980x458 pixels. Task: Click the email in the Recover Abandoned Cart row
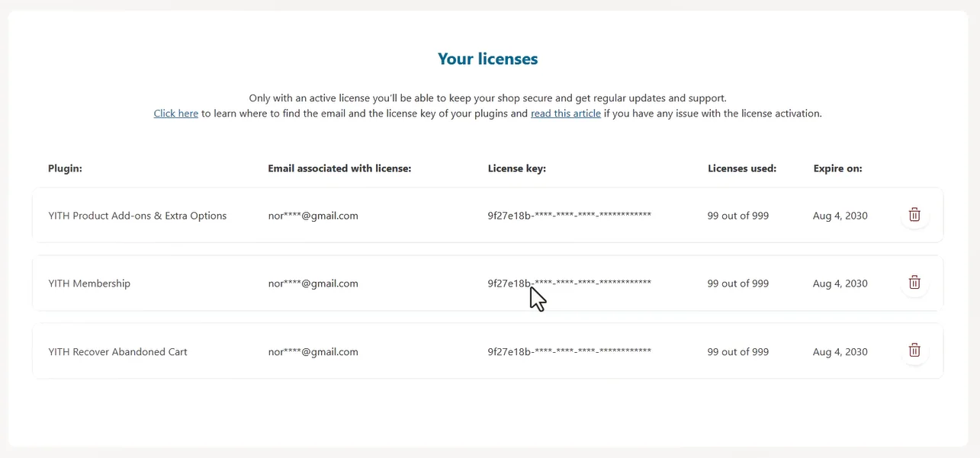click(313, 352)
